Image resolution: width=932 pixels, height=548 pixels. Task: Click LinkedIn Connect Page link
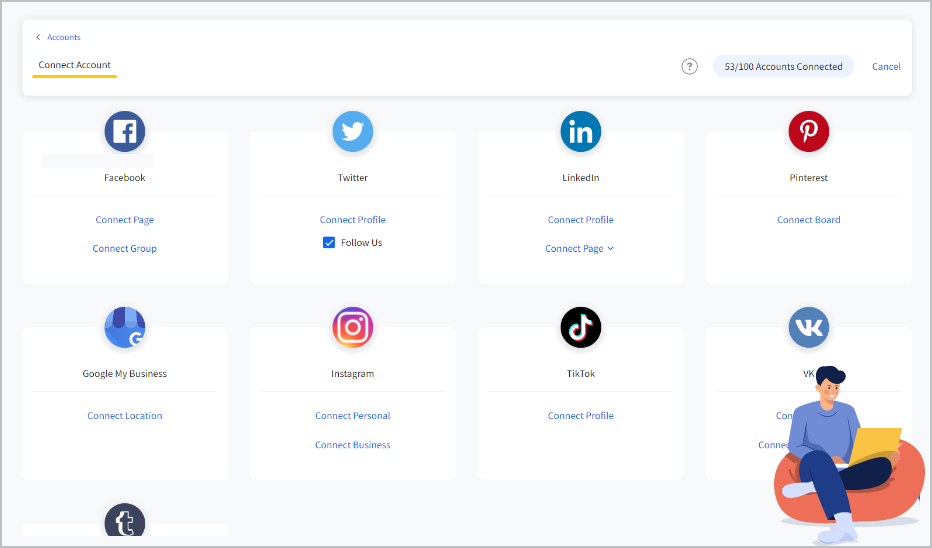(x=574, y=248)
